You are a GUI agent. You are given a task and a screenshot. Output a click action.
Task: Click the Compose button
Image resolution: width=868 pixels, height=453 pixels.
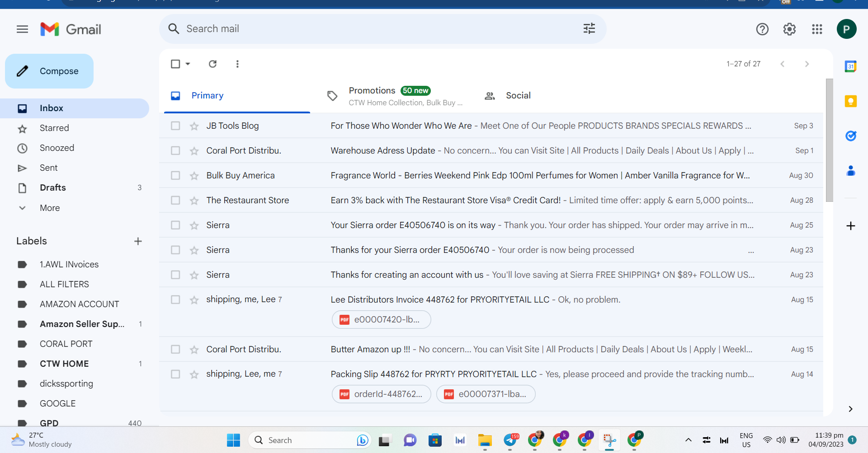coord(49,71)
